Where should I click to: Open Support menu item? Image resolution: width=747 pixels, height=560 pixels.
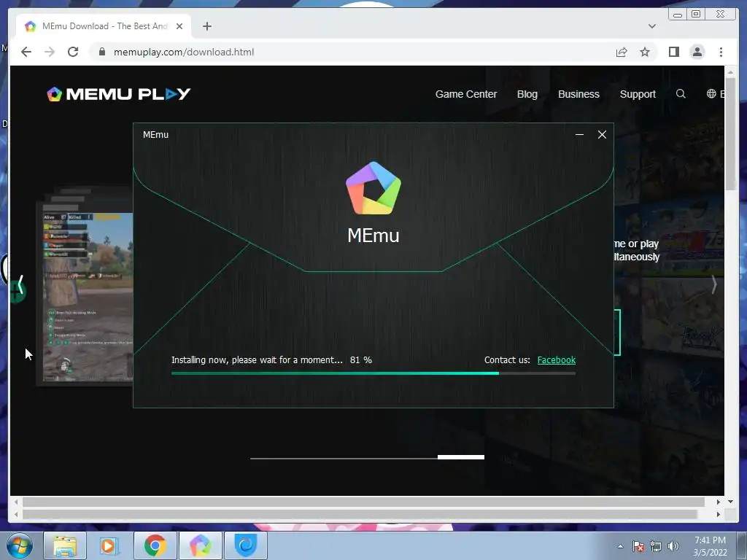638,94
